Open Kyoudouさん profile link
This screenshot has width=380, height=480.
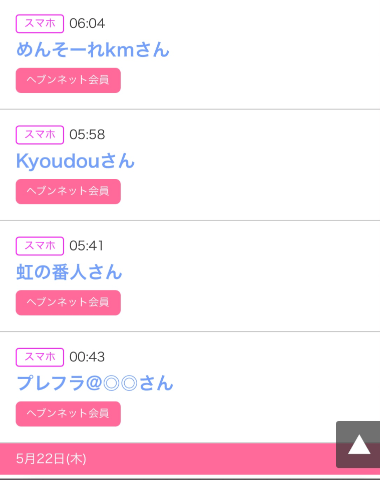(x=75, y=161)
